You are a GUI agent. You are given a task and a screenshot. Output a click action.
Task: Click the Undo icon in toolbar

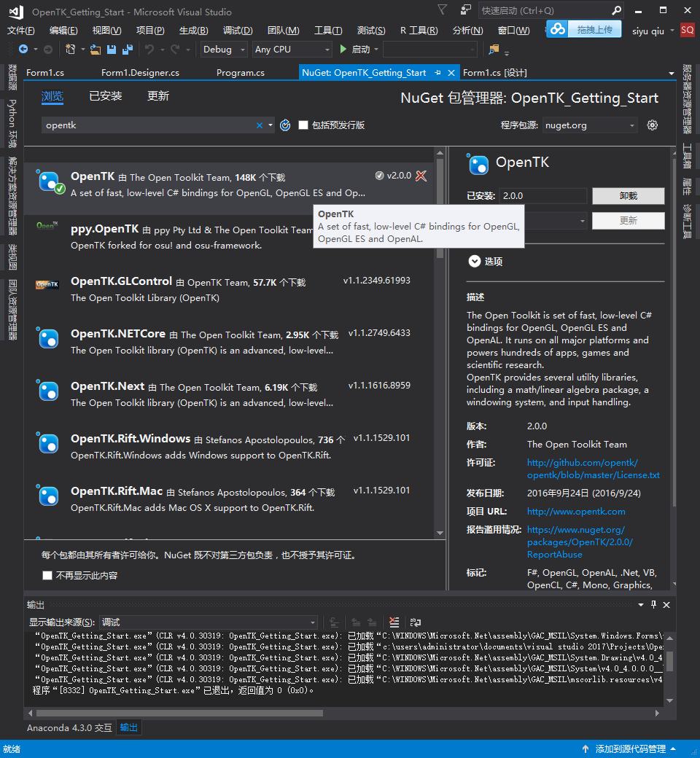point(149,50)
